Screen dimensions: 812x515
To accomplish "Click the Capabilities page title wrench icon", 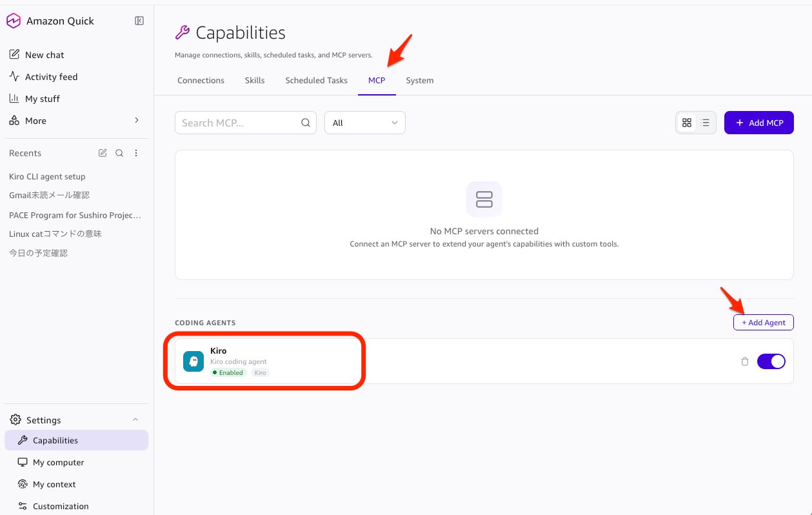I will tap(183, 33).
